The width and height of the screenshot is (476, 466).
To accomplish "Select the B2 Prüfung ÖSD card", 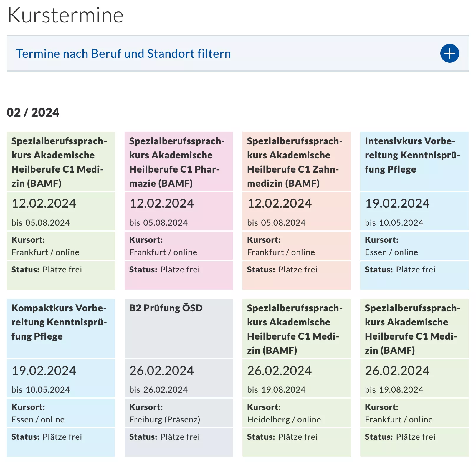I will pos(179,378).
